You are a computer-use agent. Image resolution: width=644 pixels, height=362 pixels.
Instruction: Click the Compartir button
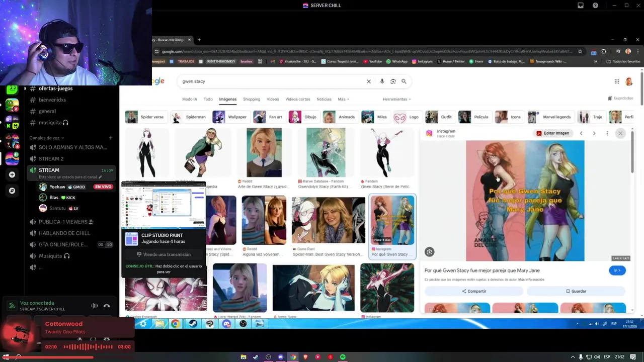[x=474, y=291]
